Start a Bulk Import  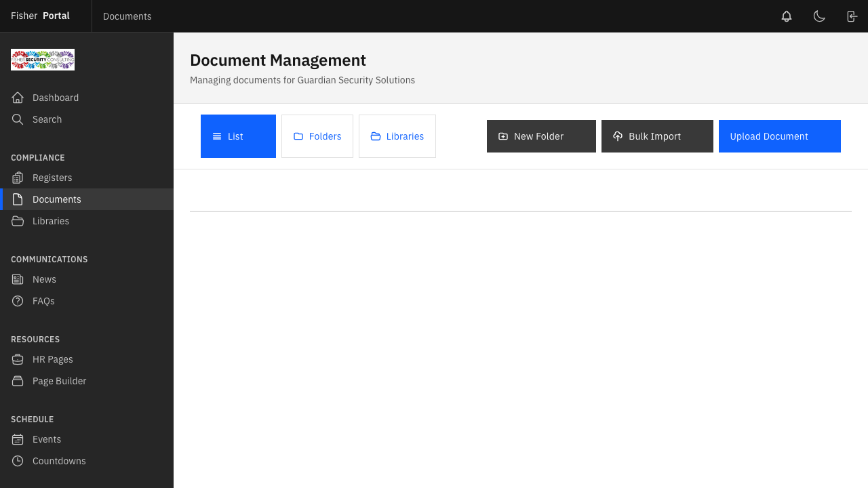[656, 136]
